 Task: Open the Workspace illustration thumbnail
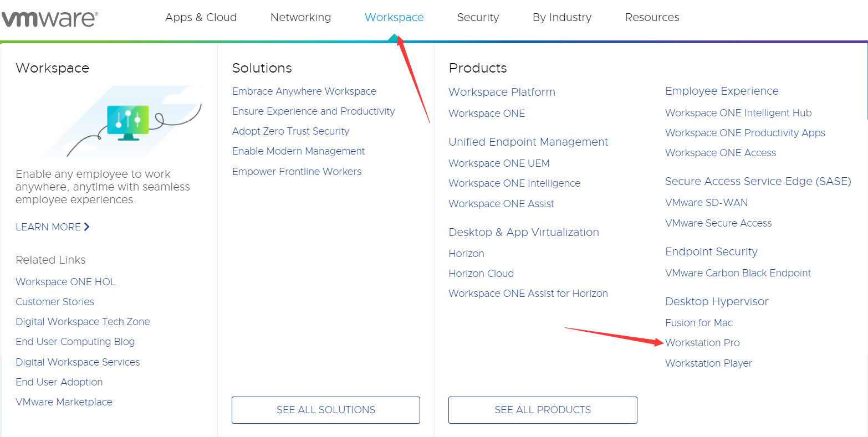[123, 121]
